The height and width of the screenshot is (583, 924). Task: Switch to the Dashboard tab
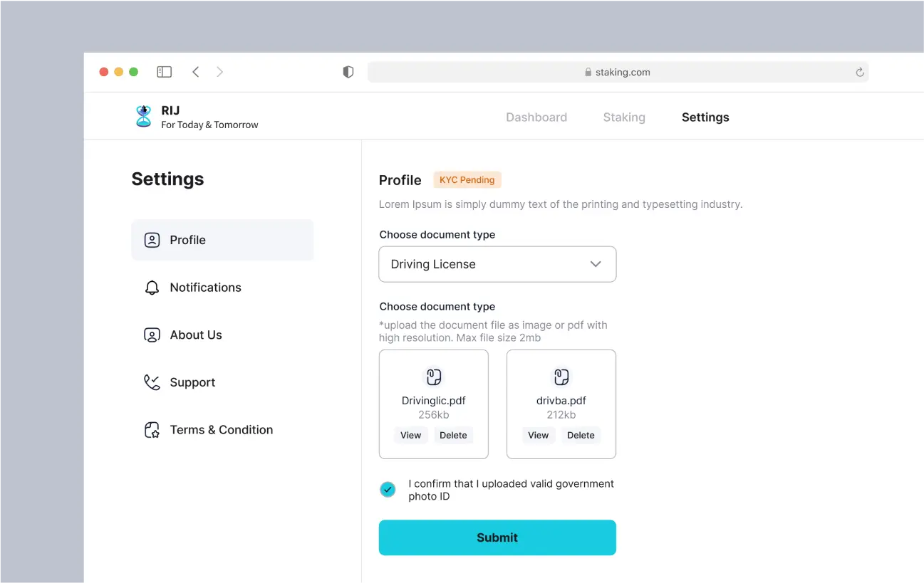(536, 117)
